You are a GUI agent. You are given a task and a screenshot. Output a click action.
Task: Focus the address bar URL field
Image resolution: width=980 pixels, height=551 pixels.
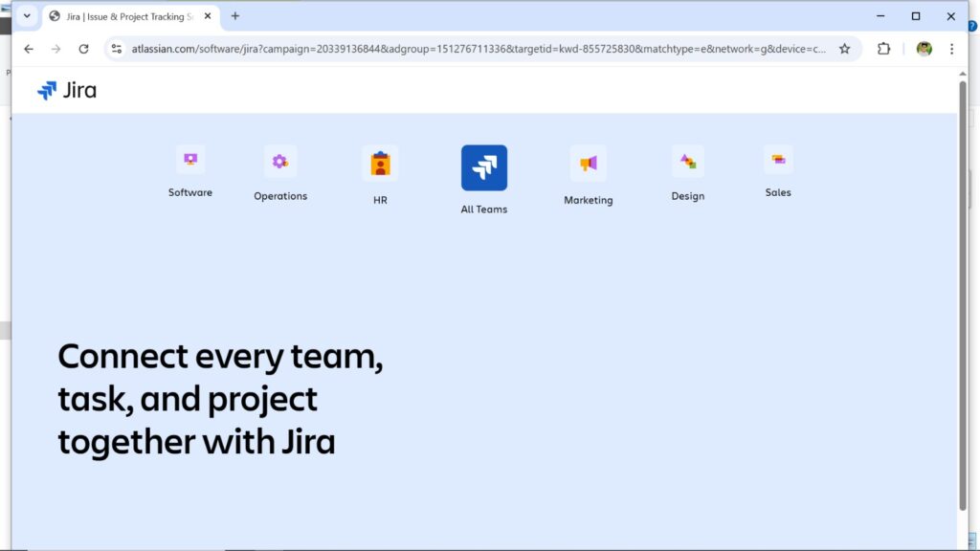tap(479, 49)
